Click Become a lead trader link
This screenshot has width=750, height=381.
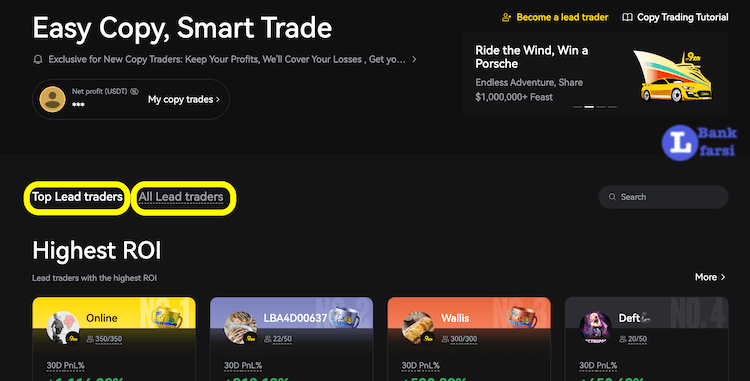coord(562,18)
